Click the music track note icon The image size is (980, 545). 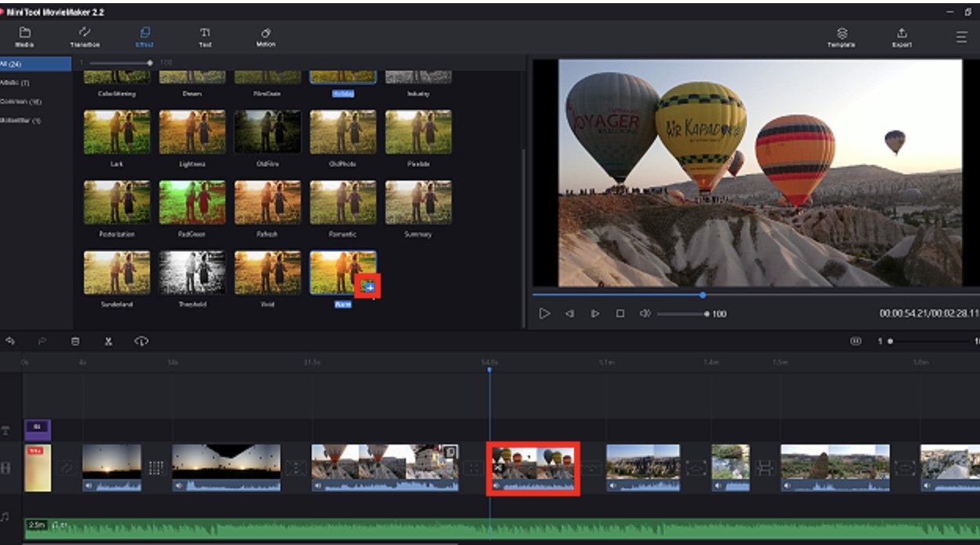point(5,518)
